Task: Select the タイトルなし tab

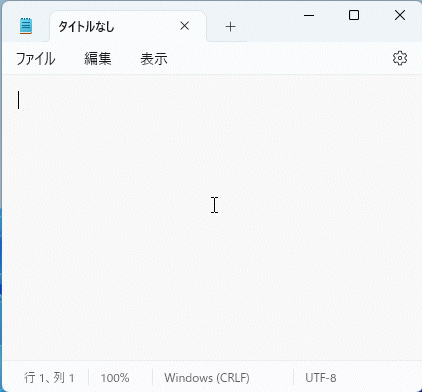Action: pyautogui.click(x=128, y=26)
